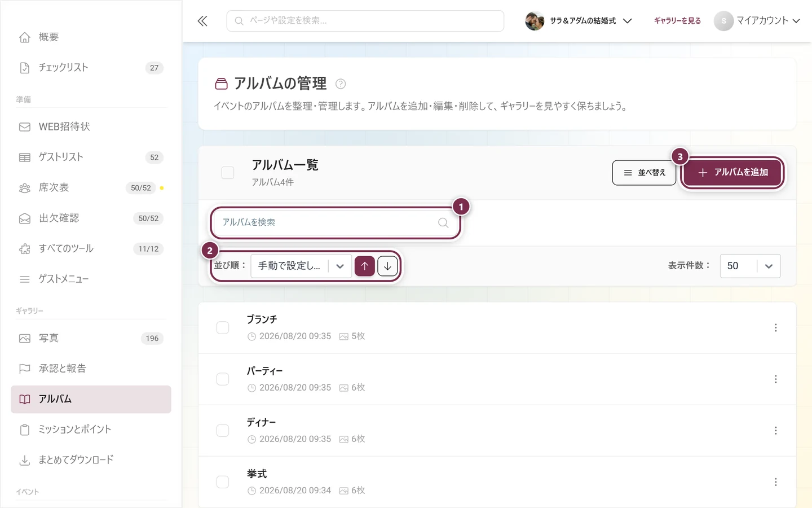Sort descending with the down arrow button
Viewport: 812px width, 508px height.
coord(387,266)
